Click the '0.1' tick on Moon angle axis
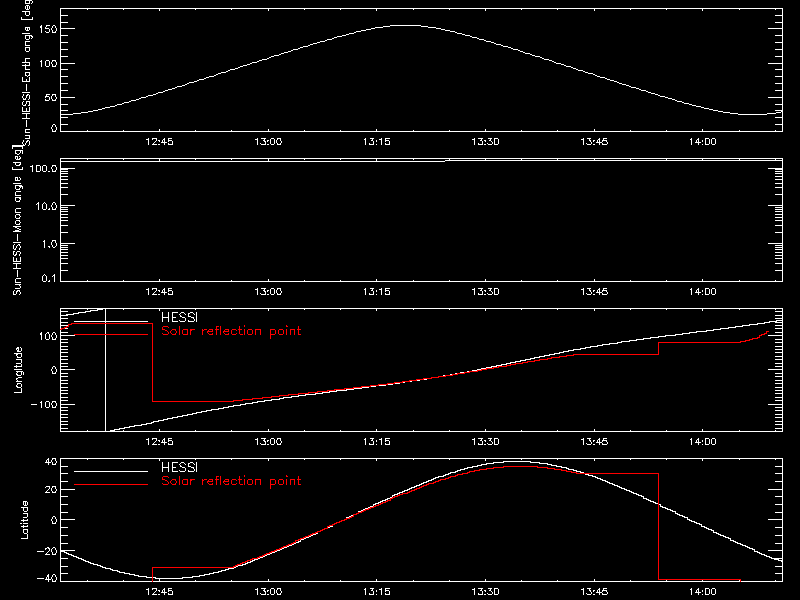800x600 pixels. click(x=49, y=279)
